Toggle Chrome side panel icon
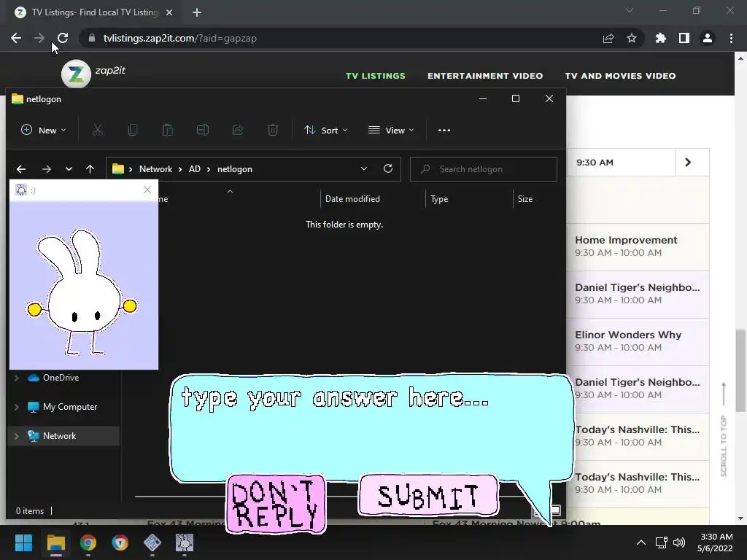Viewport: 747px width, 560px height. point(684,38)
